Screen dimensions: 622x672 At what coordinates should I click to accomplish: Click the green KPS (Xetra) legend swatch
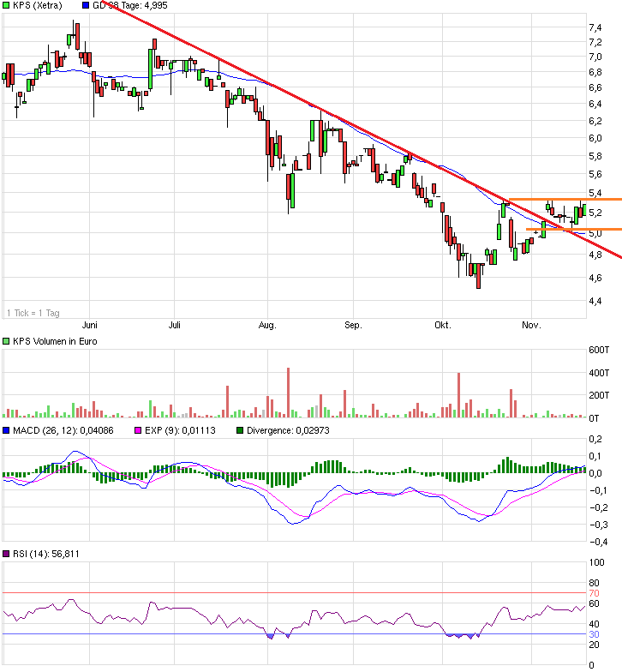click(6, 5)
